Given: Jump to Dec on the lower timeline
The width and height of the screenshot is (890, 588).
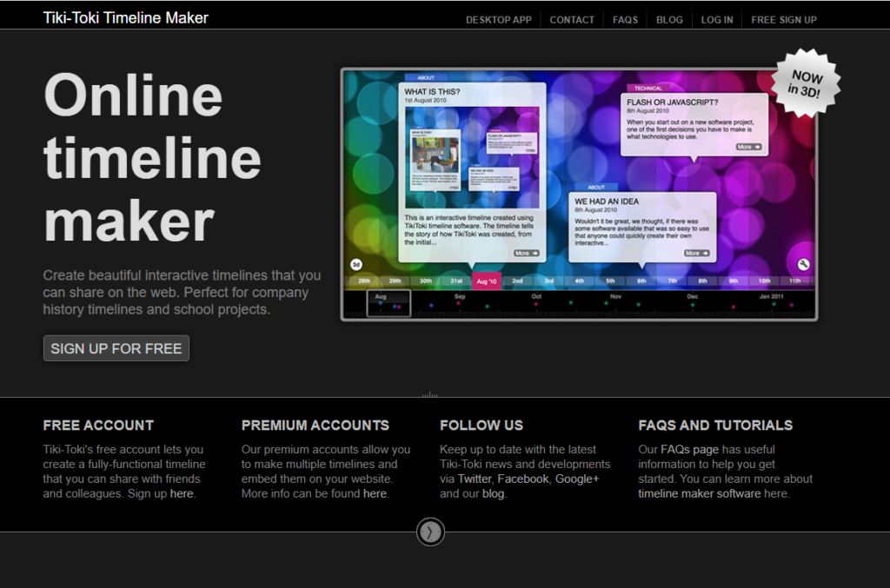Looking at the screenshot, I should click(693, 296).
